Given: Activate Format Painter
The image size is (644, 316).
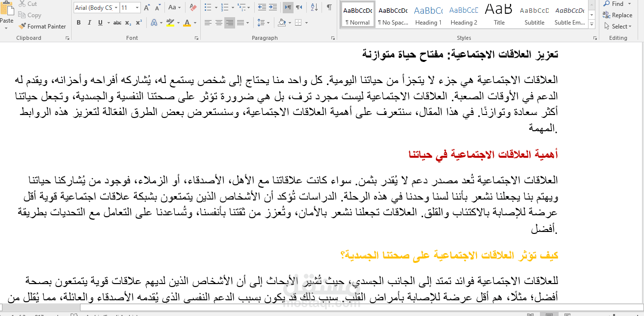Looking at the screenshot, I should tap(42, 27).
